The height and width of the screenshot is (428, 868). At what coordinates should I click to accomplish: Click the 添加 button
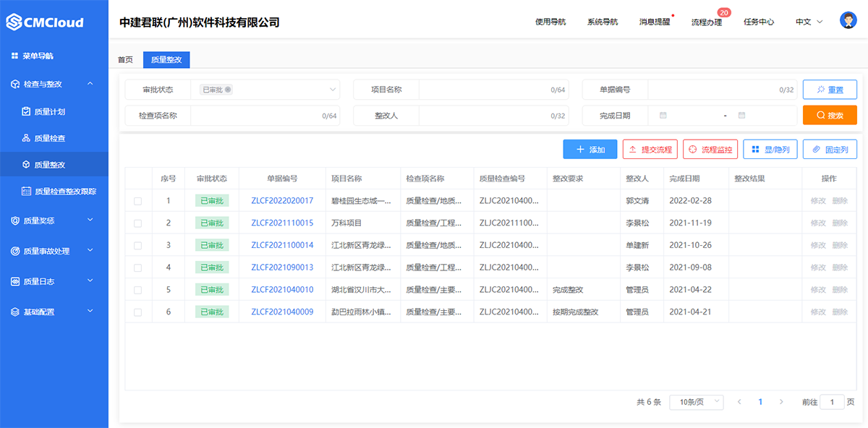(x=590, y=150)
